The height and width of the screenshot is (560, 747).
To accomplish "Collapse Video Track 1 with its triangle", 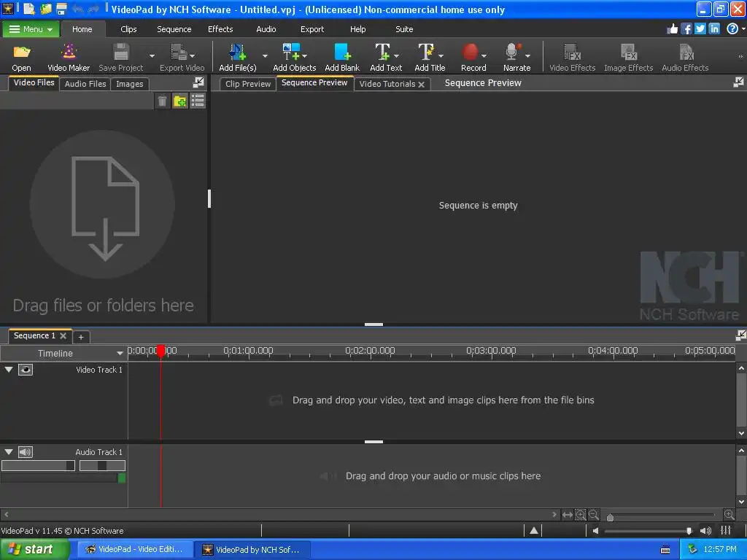I will pyautogui.click(x=9, y=370).
